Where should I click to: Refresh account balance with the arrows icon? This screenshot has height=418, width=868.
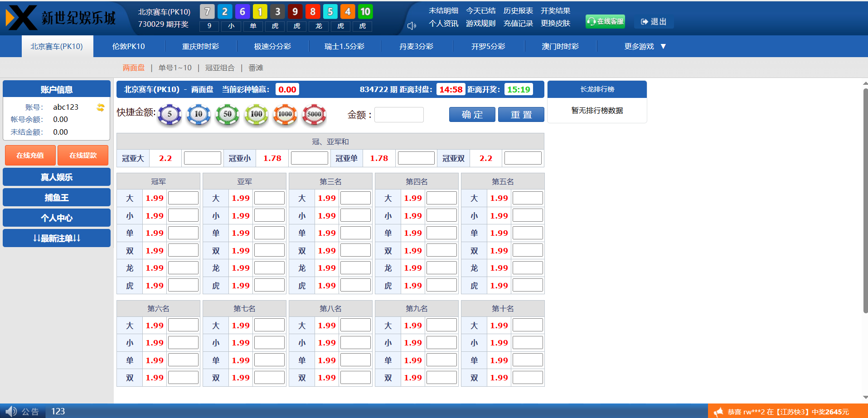point(101,107)
